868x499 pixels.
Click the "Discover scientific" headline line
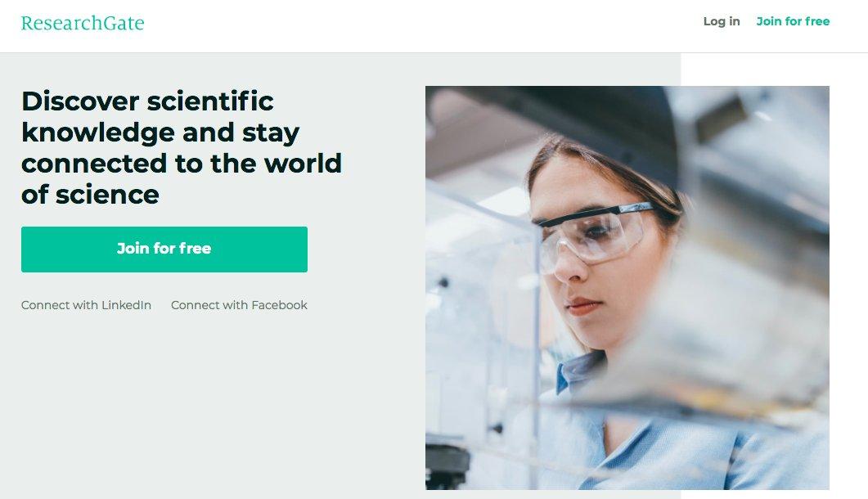(x=147, y=101)
